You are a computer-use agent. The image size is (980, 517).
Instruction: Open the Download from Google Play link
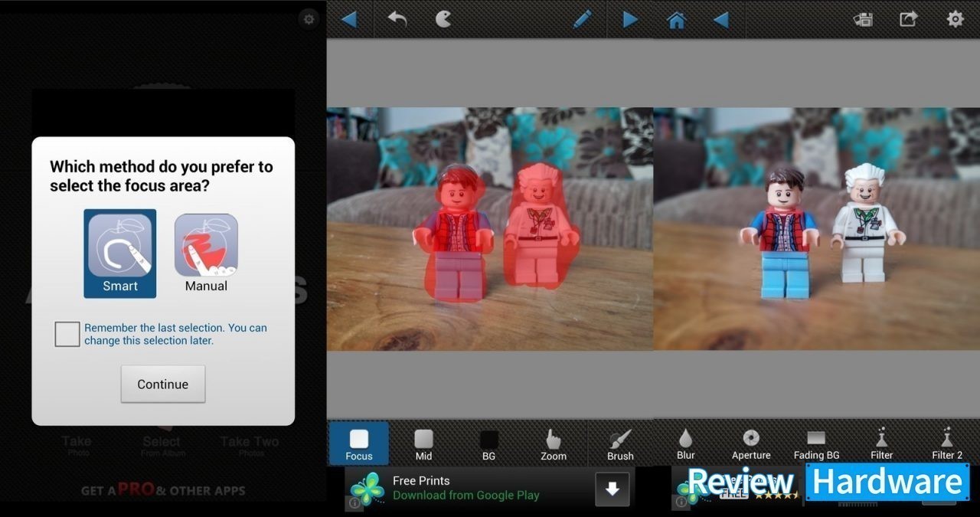coord(466,496)
